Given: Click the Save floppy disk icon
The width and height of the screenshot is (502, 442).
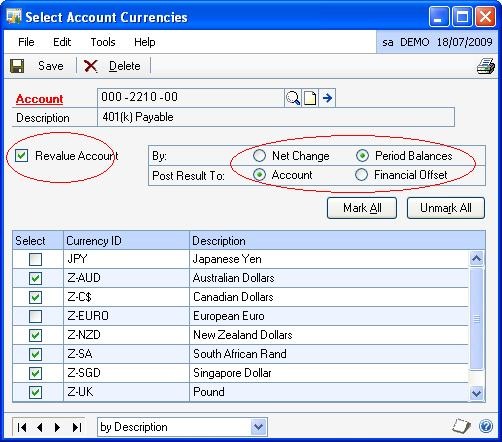Looking at the screenshot, I should [x=17, y=66].
